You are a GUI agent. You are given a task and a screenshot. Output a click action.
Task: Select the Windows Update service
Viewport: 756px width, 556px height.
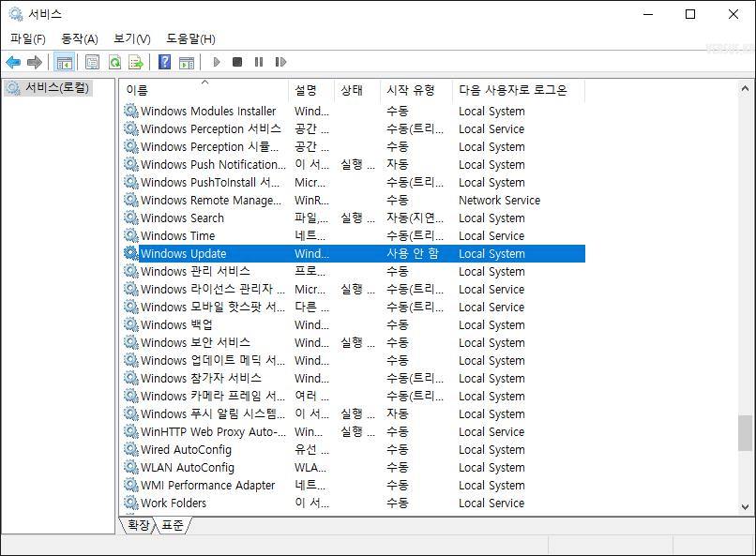(354, 253)
